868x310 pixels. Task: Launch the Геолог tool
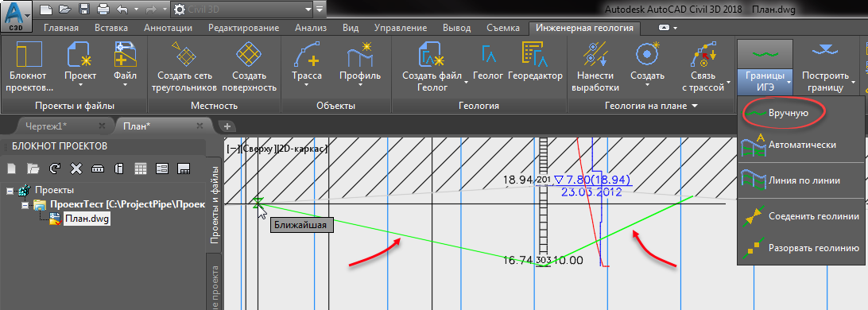[488, 62]
